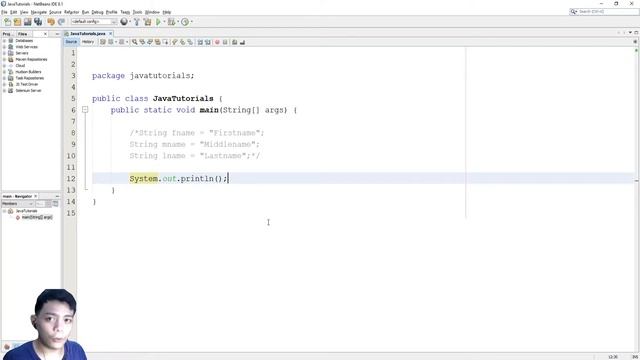The image size is (640, 360).
Task: Click the web browser globe icon
Action: coord(124,22)
